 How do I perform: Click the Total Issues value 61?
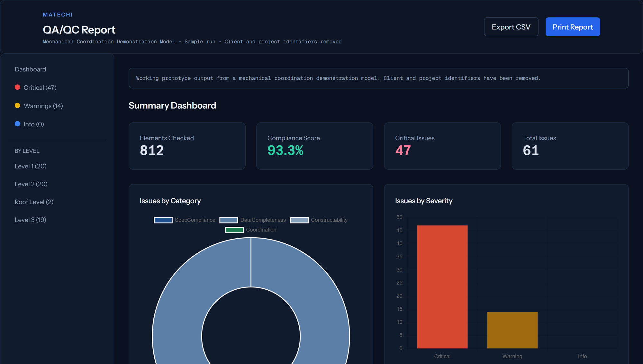click(531, 150)
